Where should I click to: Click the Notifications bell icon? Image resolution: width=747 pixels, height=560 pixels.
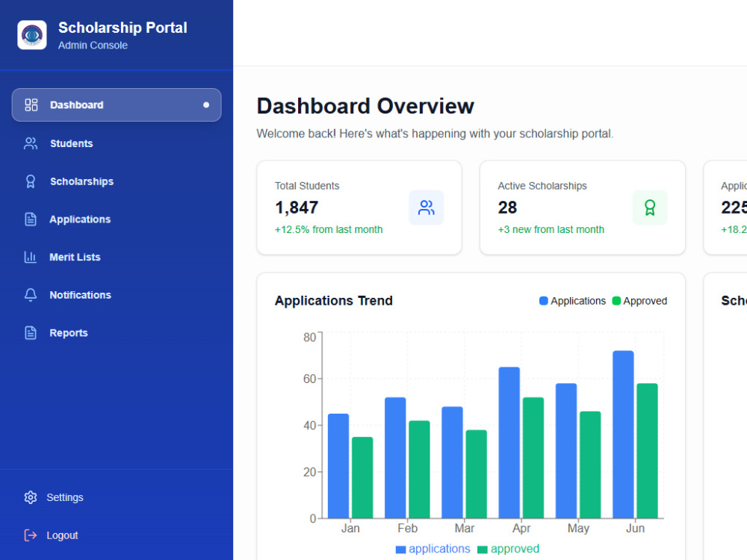pyautogui.click(x=31, y=295)
